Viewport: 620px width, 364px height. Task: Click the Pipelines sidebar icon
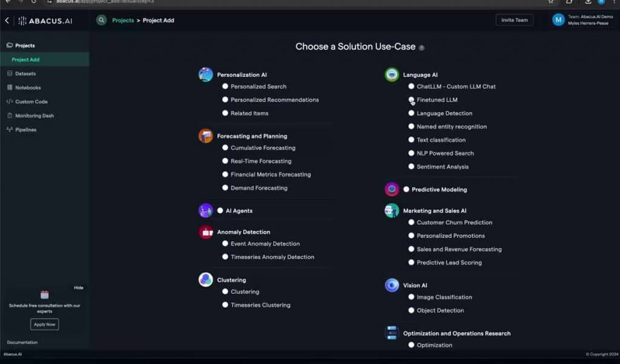(10, 129)
